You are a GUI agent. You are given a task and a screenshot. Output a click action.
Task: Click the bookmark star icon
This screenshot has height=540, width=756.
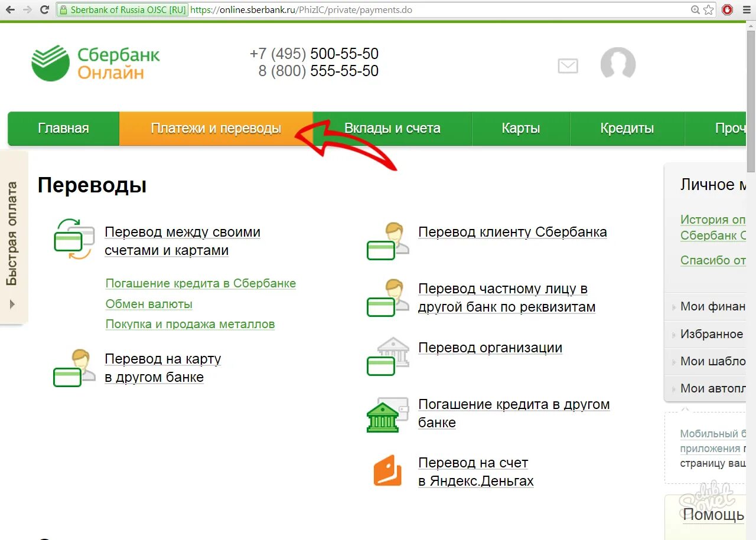(709, 10)
